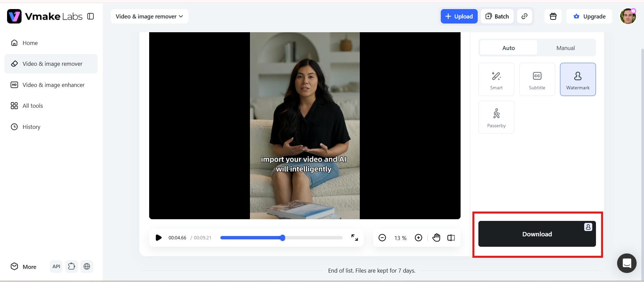The height and width of the screenshot is (282, 644).
Task: Toggle the before-after compare view icon
Action: [451, 238]
